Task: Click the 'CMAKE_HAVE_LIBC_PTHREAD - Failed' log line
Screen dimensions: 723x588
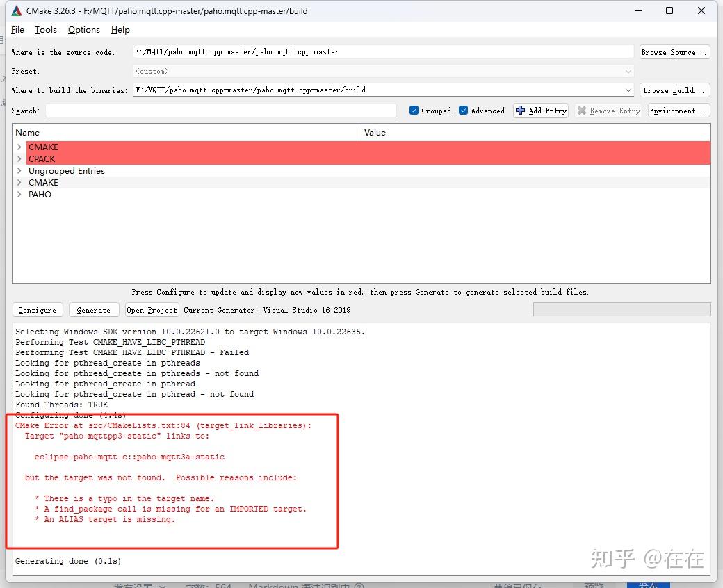Action: pos(132,352)
